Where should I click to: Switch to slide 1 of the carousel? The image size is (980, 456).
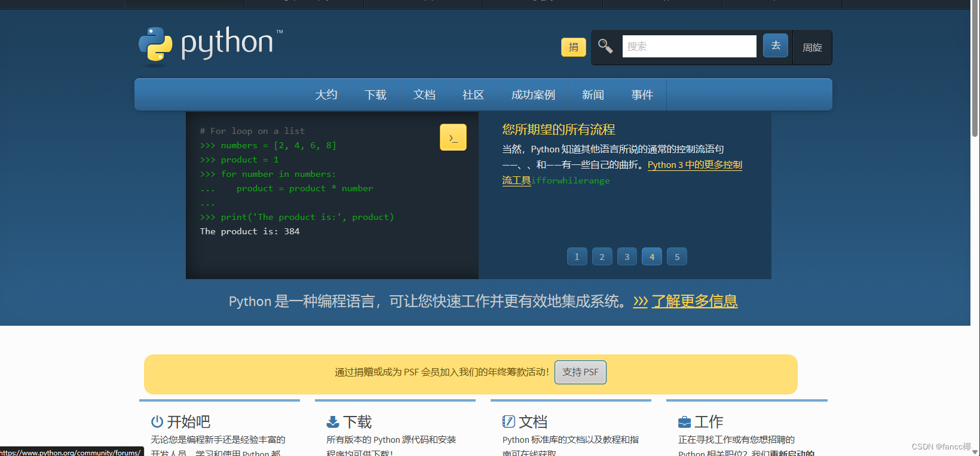pyautogui.click(x=577, y=256)
